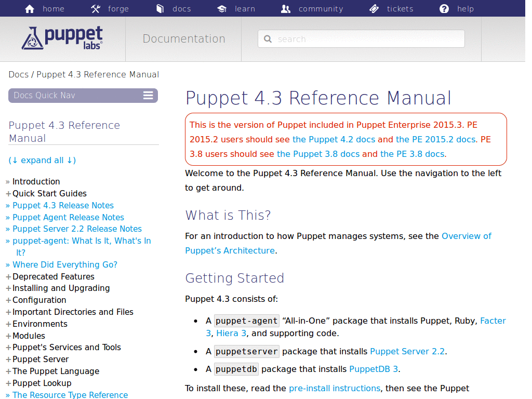This screenshot has width=532, height=399.
Task: Follow the Puppet 3.8 docs link
Action: (x=318, y=154)
